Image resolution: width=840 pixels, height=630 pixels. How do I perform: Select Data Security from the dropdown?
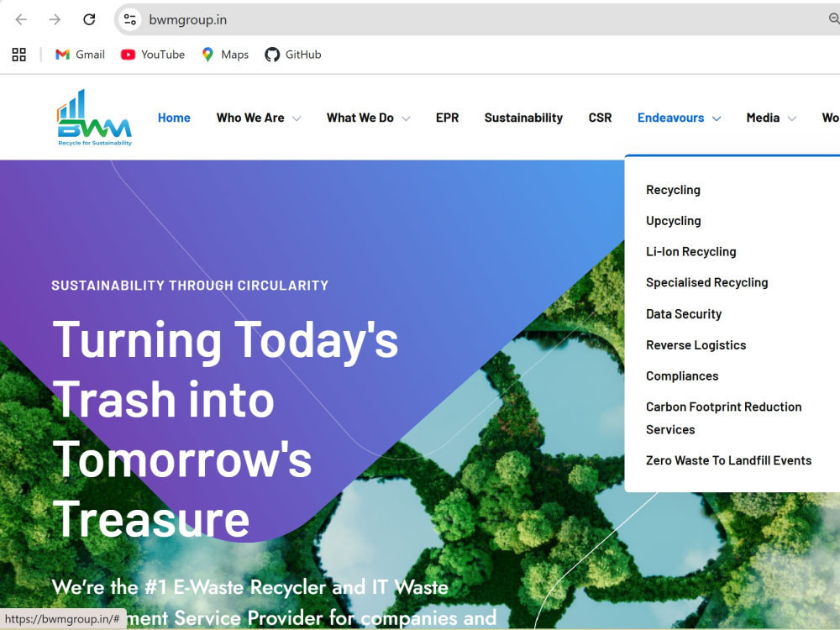pos(684,314)
